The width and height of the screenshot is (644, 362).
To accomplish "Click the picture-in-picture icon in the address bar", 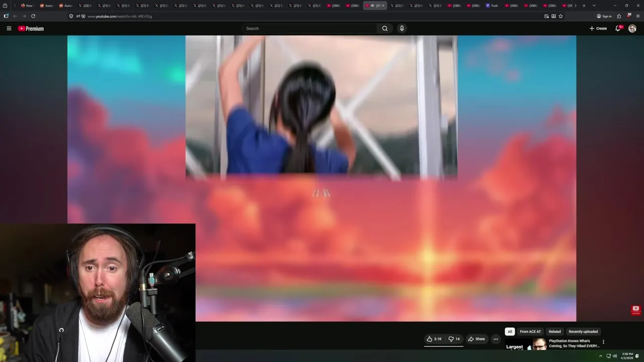I will (x=546, y=16).
